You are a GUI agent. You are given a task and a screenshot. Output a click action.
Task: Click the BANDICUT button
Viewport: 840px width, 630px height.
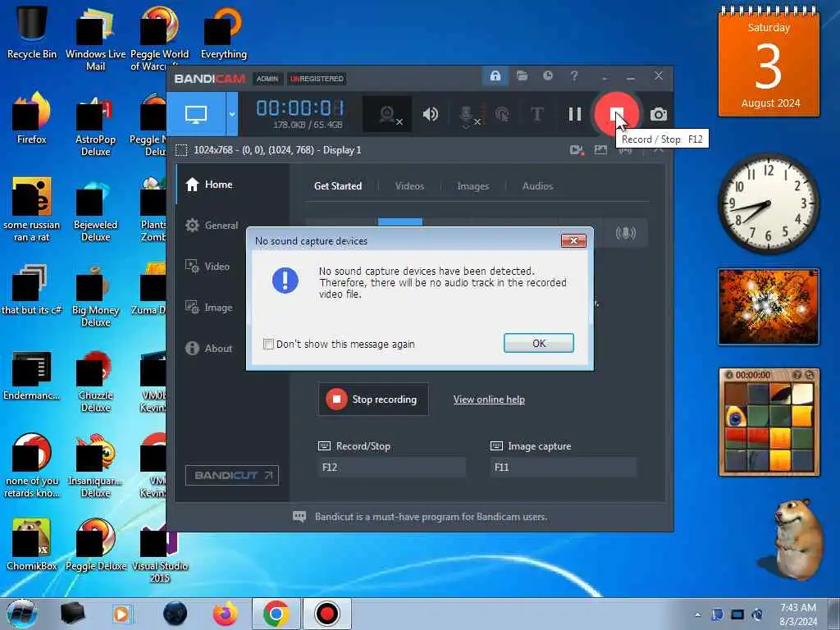[x=232, y=475]
